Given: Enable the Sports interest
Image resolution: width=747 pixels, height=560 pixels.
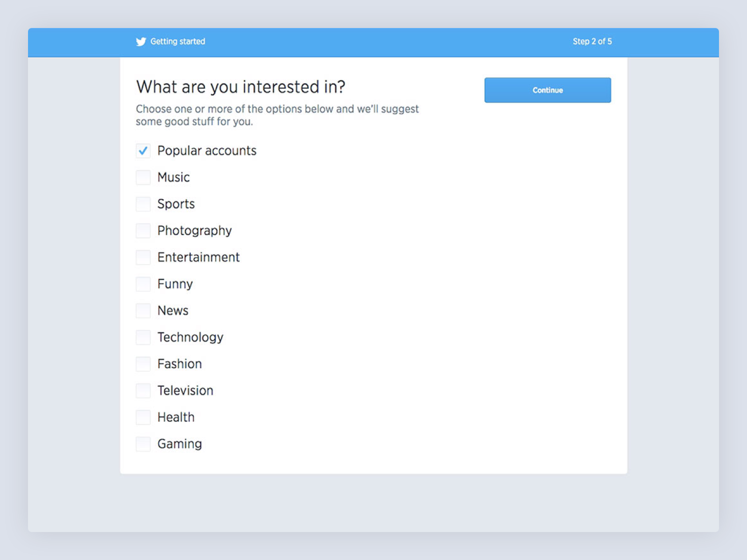Looking at the screenshot, I should (143, 204).
